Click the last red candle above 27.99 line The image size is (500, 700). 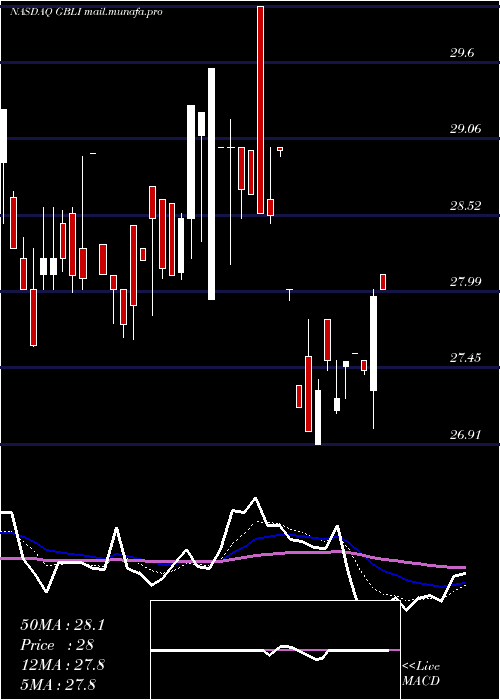[x=383, y=282]
